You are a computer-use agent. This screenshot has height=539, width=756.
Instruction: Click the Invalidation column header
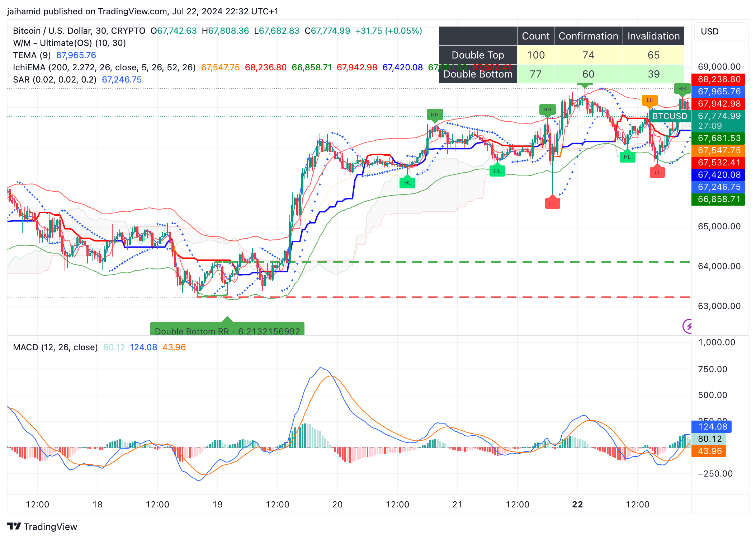click(x=653, y=36)
